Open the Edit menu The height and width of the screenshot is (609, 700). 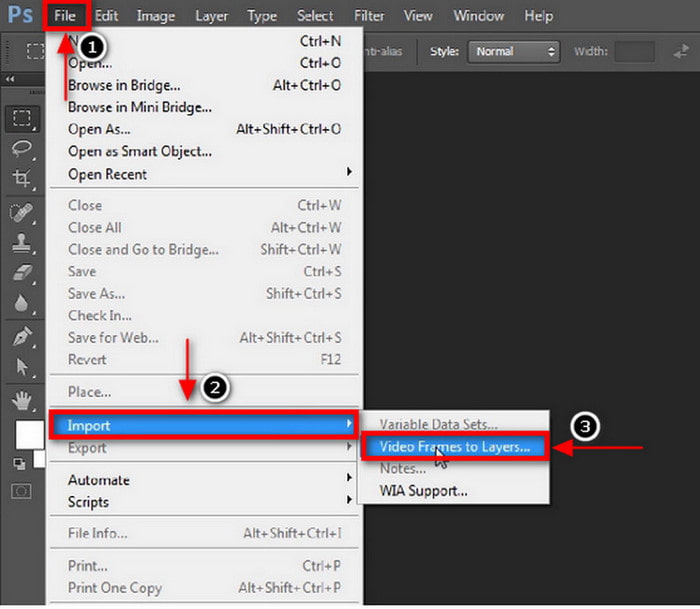(107, 16)
